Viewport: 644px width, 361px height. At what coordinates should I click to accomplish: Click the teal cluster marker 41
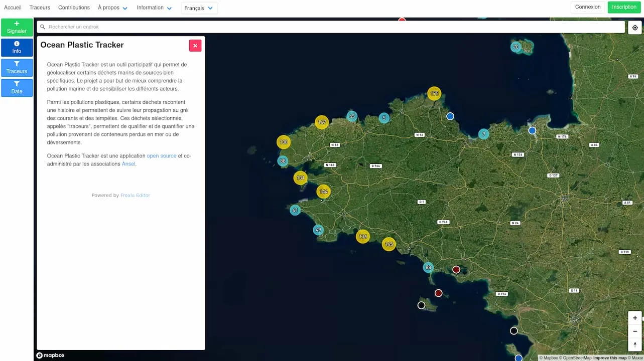click(295, 210)
